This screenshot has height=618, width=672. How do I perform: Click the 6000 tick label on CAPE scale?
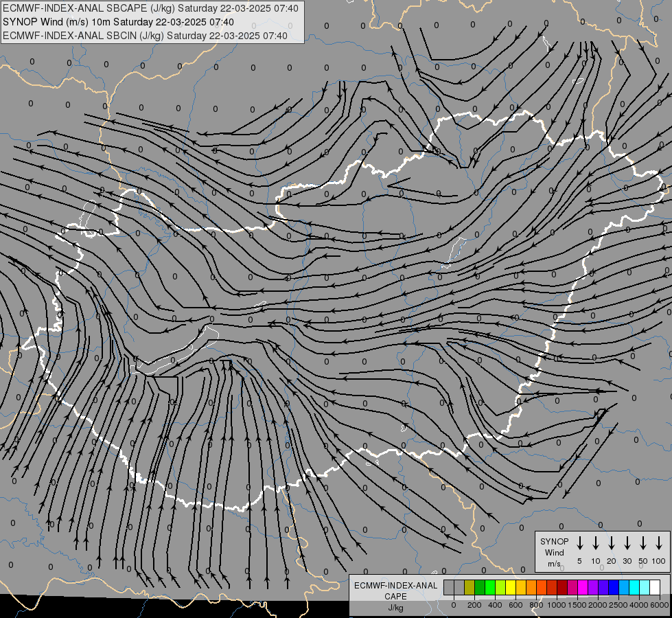pos(660,605)
